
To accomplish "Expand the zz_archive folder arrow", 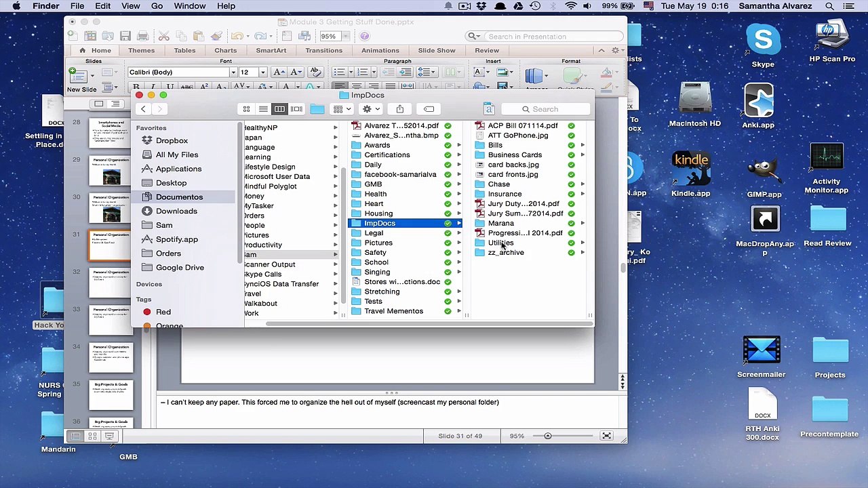I will coord(583,253).
